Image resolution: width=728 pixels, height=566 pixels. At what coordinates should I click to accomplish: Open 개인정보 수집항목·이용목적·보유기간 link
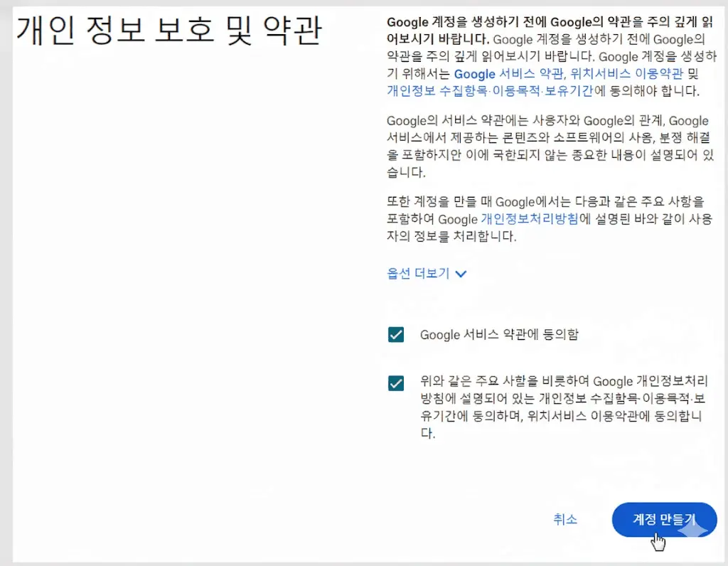click(490, 90)
